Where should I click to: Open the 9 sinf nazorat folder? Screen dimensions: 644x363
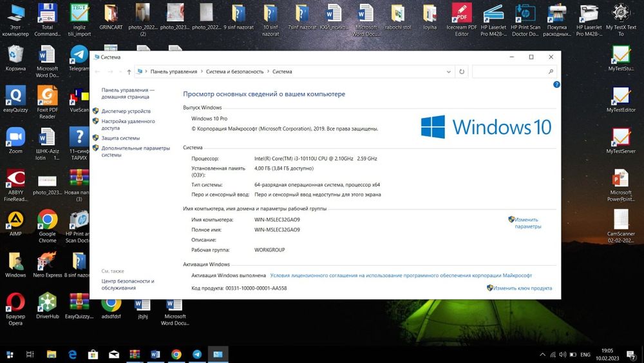tap(238, 17)
